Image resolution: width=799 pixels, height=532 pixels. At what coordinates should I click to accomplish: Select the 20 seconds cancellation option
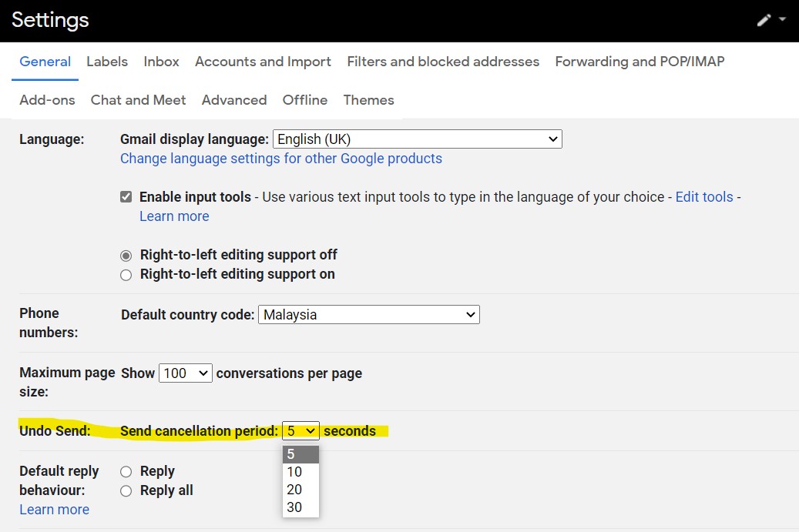pyautogui.click(x=294, y=490)
